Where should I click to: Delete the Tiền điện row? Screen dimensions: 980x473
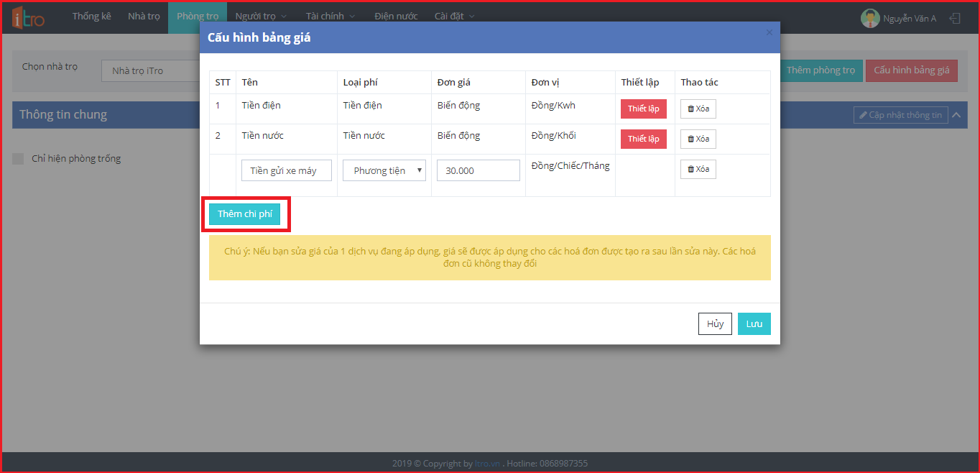[x=698, y=109]
